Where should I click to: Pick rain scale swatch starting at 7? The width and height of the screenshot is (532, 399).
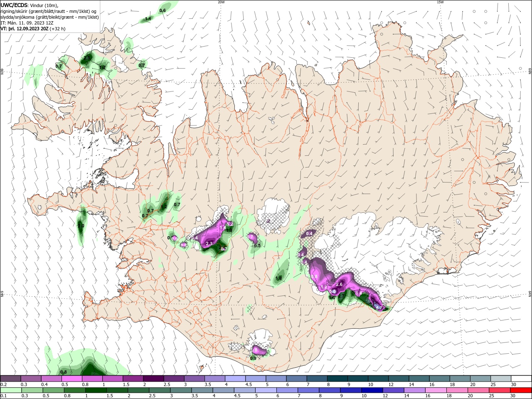click(308, 390)
